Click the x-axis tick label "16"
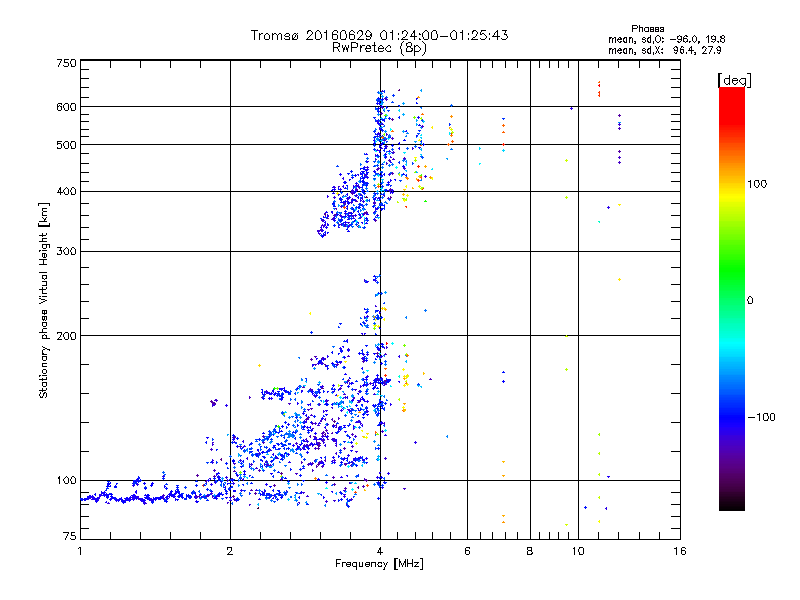Image resolution: width=800 pixels, height=600 pixels. click(x=680, y=551)
